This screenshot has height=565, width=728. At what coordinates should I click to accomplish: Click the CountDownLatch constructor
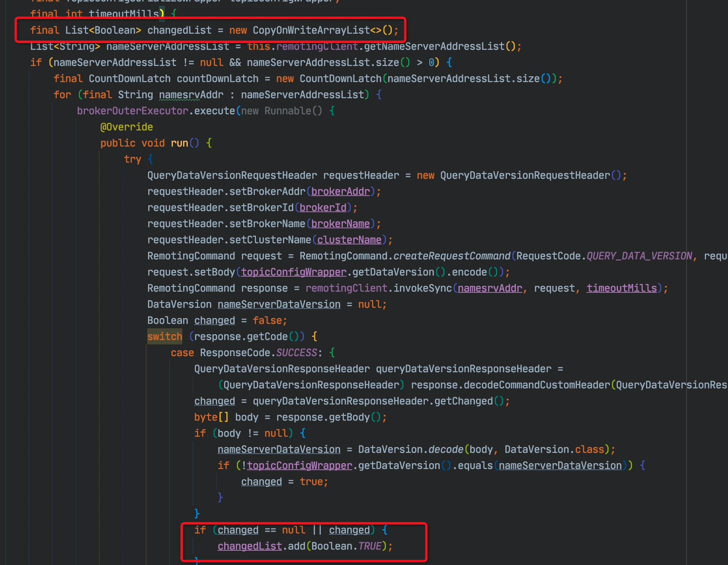tap(341, 78)
